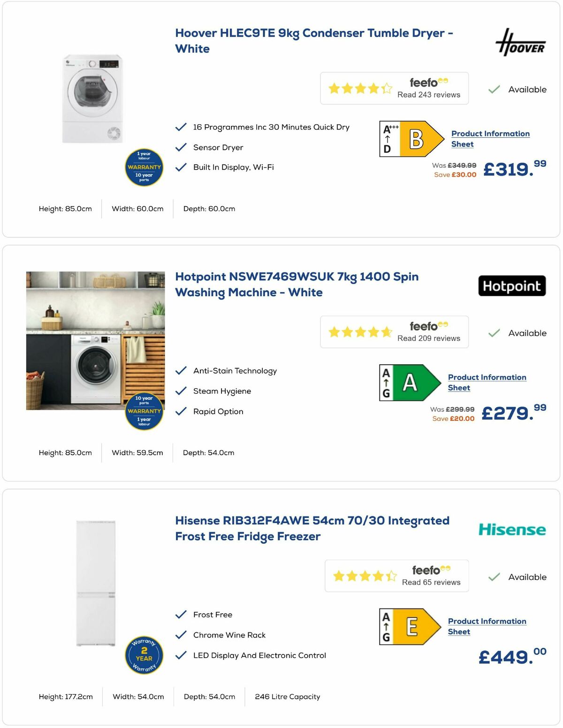Expand Read 243 reviews for the Hoover dryer
The height and width of the screenshot is (728, 563).
click(x=428, y=94)
